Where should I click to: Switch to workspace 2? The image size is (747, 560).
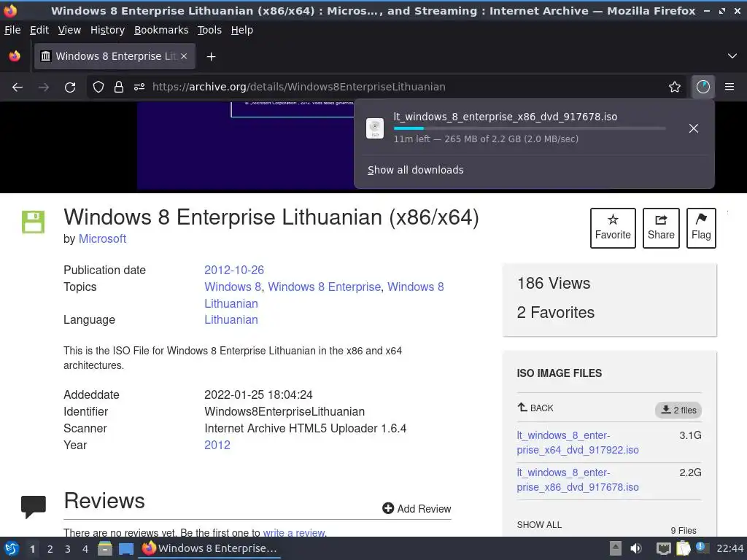(x=50, y=549)
